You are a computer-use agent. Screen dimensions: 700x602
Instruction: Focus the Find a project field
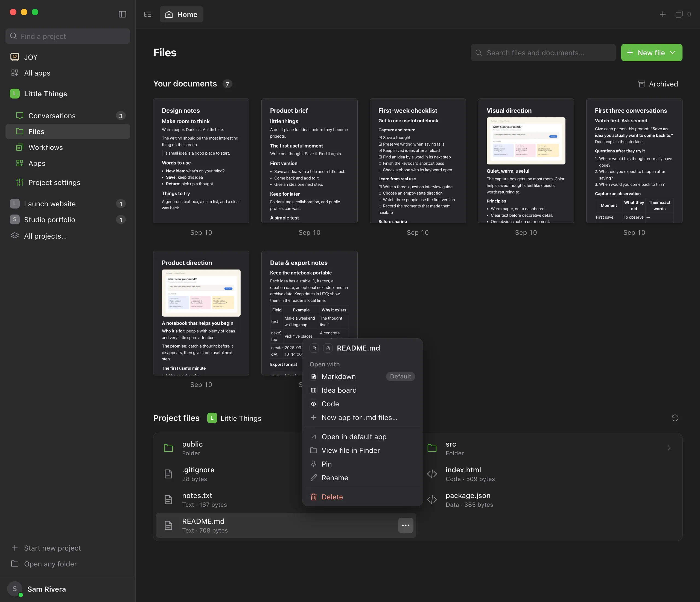pos(68,36)
